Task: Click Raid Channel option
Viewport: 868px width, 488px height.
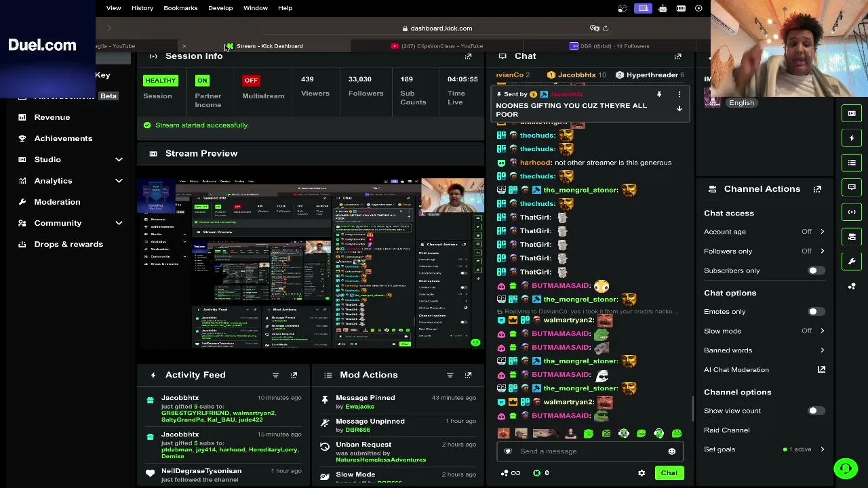Action: [x=727, y=430]
